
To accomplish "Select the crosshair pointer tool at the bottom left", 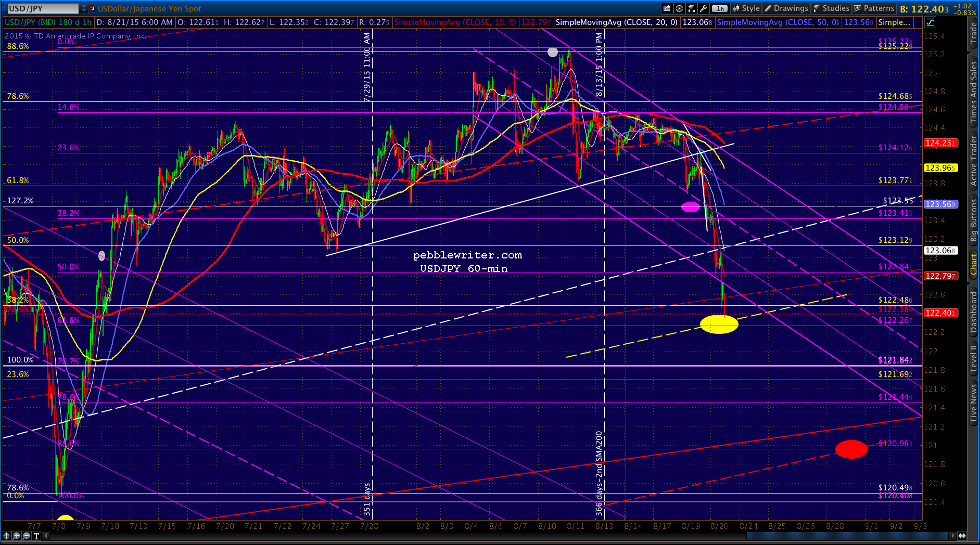I will tap(6, 536).
